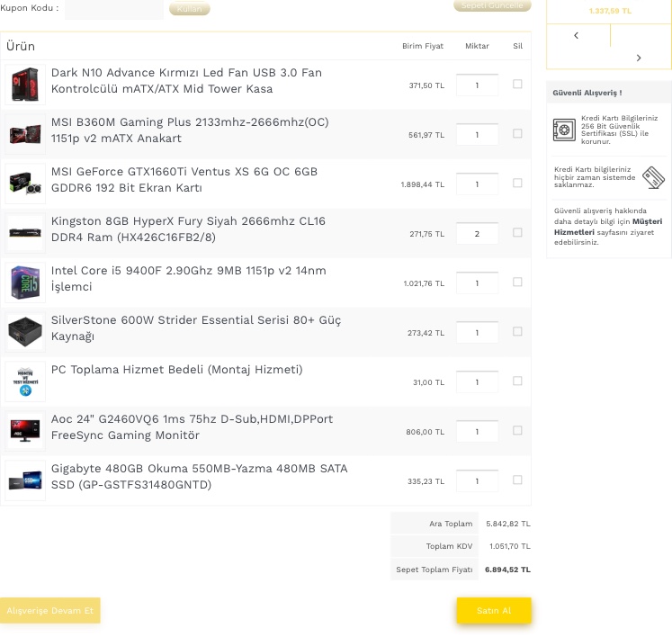Click the Kullan coupon button
Image resolution: width=672 pixels, height=637 pixels.
point(190,9)
